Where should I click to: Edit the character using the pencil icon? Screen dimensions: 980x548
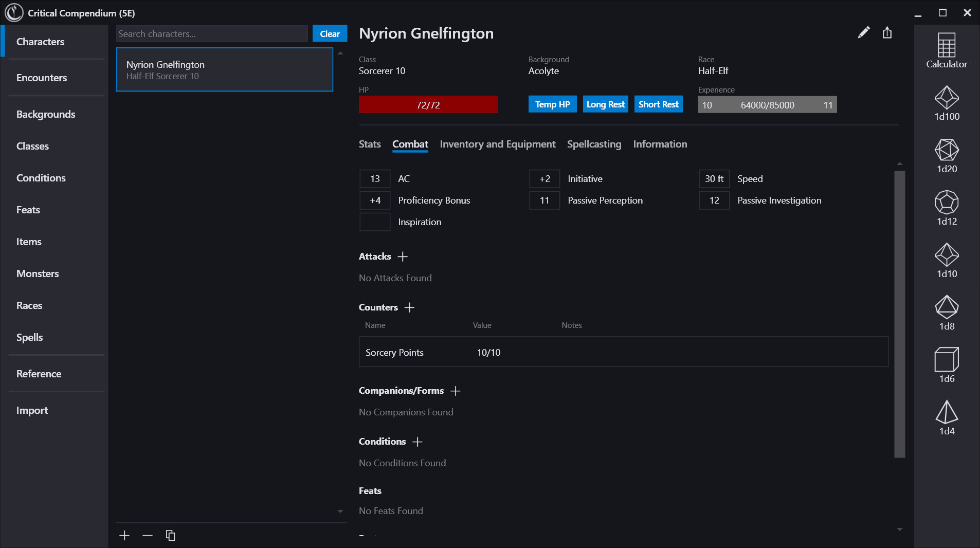click(x=864, y=32)
